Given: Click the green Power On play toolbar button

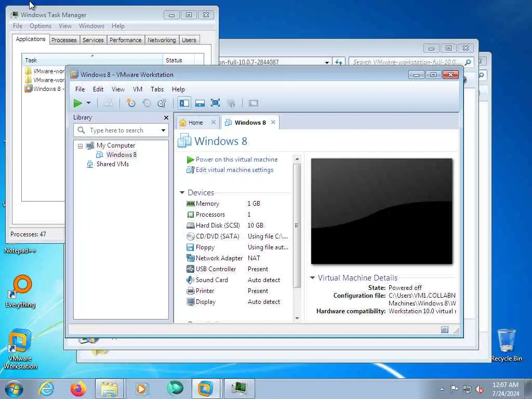Looking at the screenshot, I should click(78, 103).
